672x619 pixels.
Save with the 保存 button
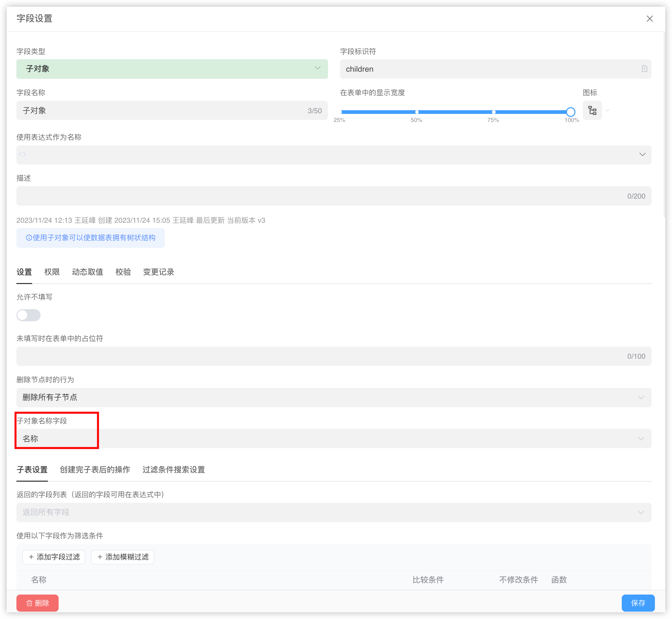(x=638, y=603)
